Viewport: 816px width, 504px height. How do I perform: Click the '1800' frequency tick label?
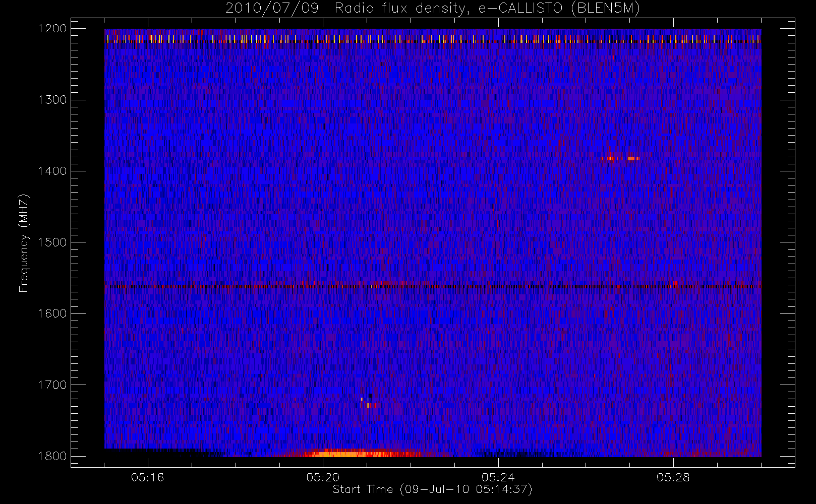tap(52, 456)
